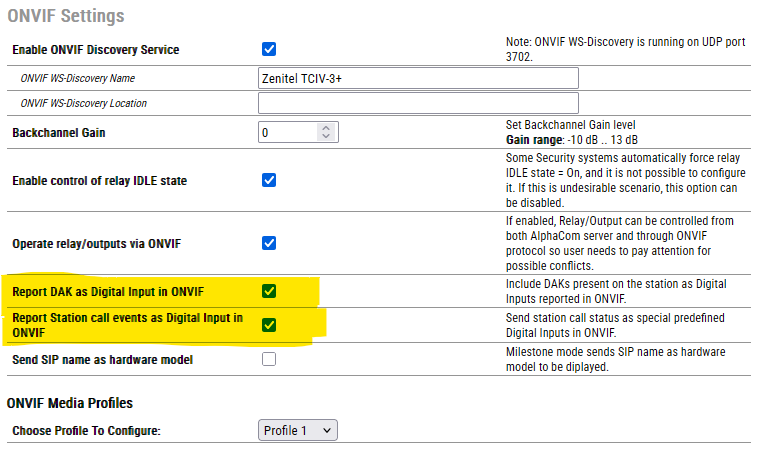Click the ONVIF Media Profiles heading
Screen dimensions: 767x452
pos(69,403)
